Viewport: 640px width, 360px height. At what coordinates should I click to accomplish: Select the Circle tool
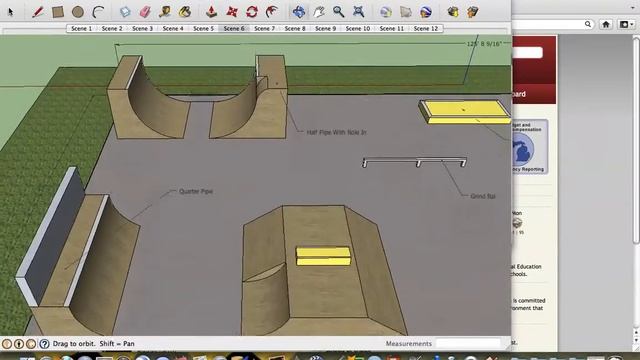click(78, 12)
